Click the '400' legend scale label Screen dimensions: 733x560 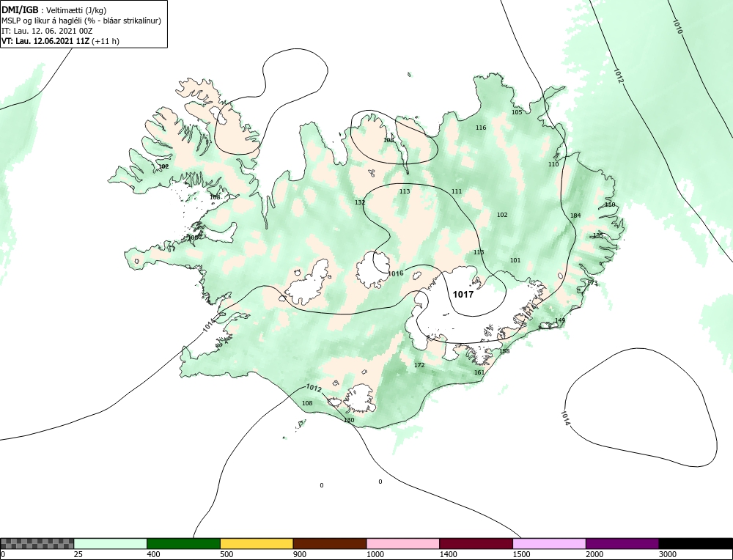click(x=153, y=554)
